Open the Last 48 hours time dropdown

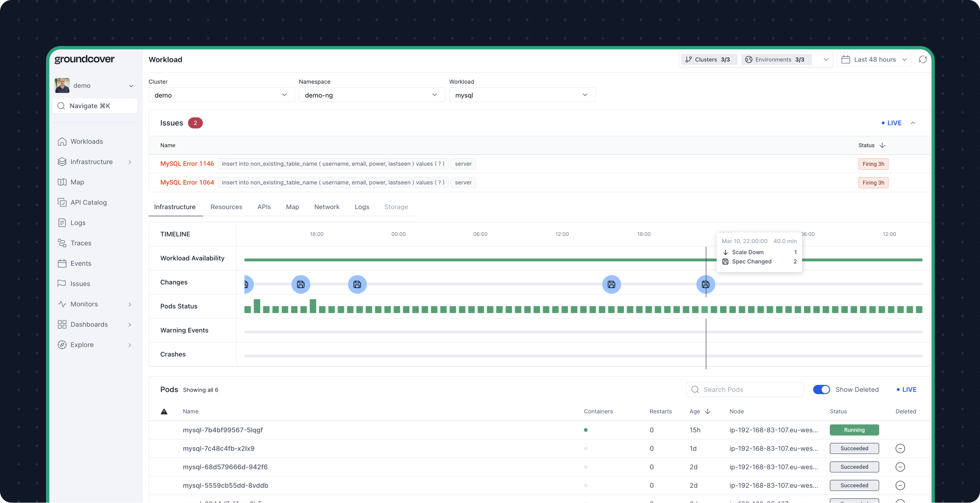(874, 59)
